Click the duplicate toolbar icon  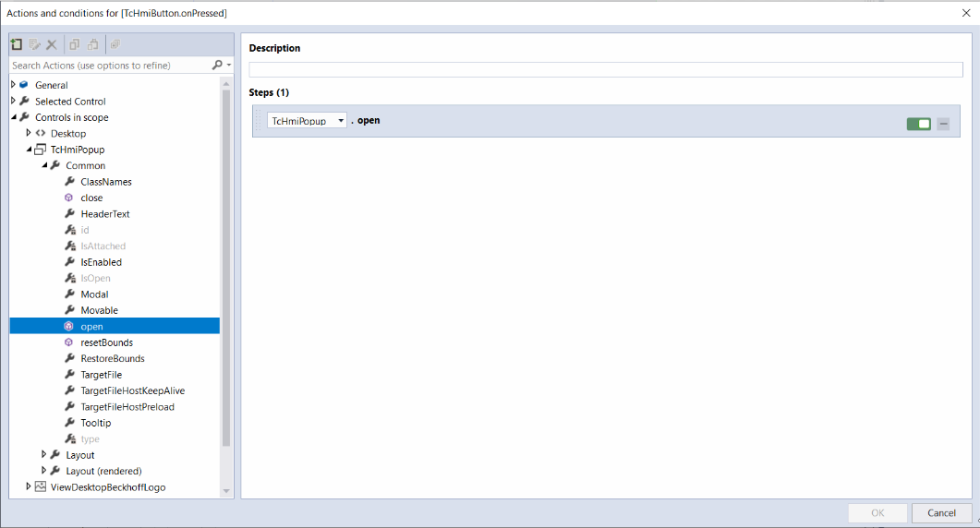click(x=115, y=44)
